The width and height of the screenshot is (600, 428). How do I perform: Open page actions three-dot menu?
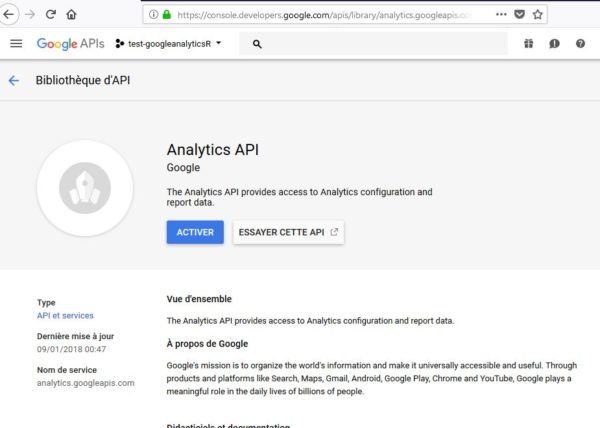[501, 15]
